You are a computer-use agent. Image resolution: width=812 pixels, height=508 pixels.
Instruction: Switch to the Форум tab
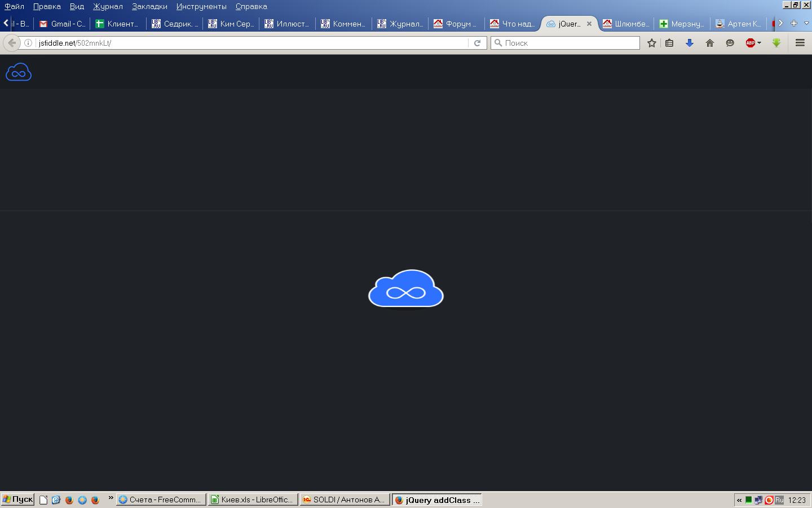pyautogui.click(x=457, y=24)
